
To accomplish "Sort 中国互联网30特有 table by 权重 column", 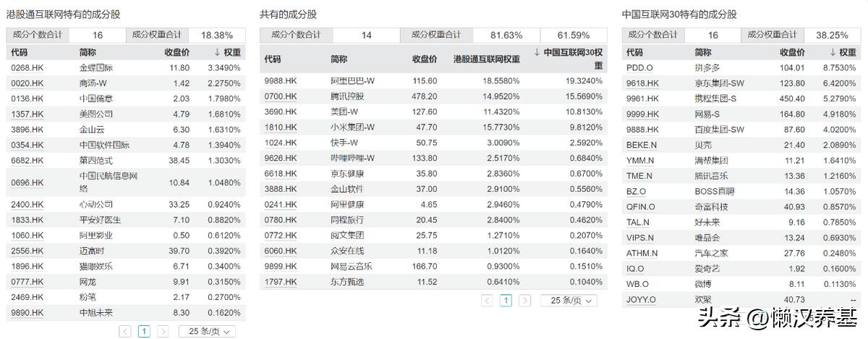I will point(843,52).
